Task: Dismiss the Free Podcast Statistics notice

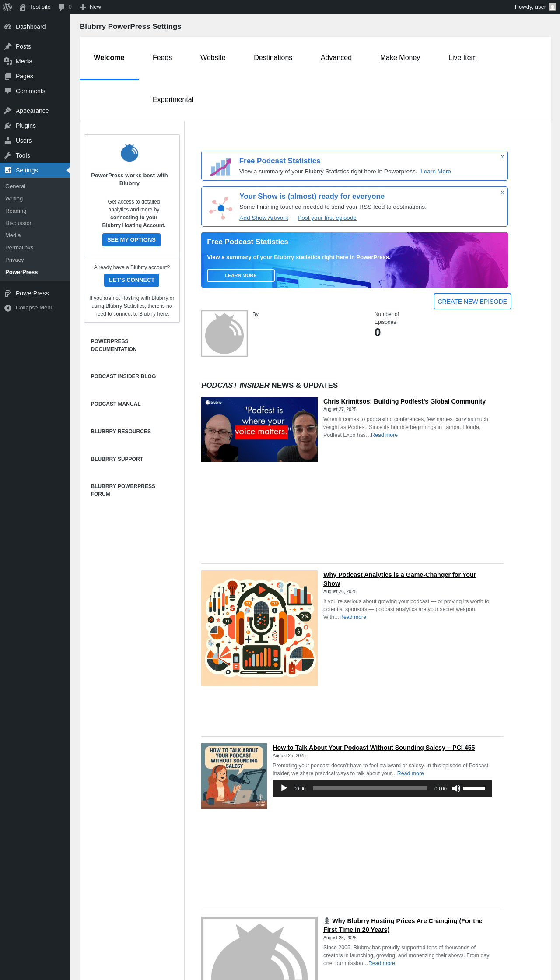Action: tap(502, 157)
